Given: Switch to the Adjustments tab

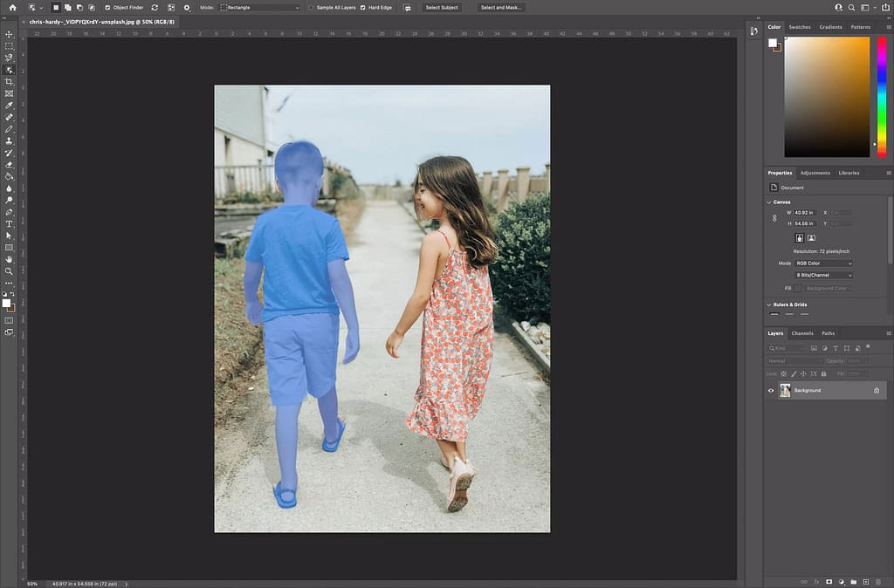Looking at the screenshot, I should click(815, 173).
